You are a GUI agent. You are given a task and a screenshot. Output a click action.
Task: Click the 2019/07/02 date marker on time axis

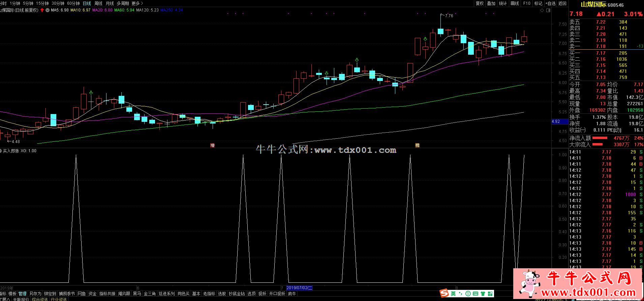click(x=299, y=288)
